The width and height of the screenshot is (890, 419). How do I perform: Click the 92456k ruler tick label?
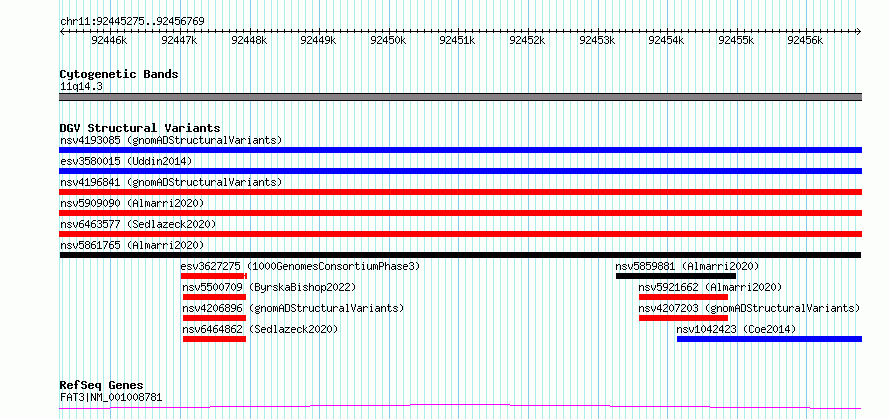tap(806, 40)
